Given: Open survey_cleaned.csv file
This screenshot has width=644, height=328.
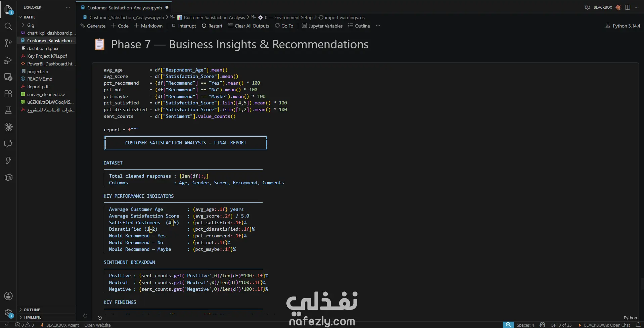Looking at the screenshot, I should [x=46, y=94].
